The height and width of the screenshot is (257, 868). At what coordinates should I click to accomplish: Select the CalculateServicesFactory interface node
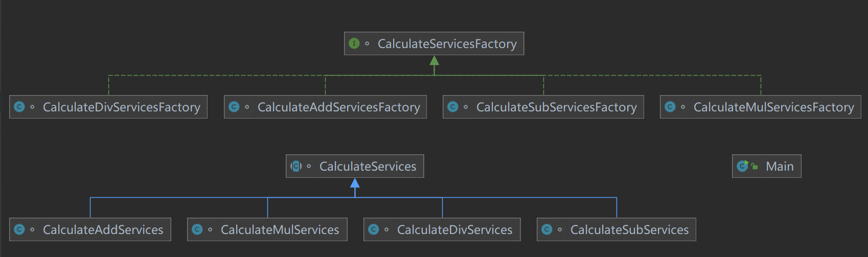447,44
